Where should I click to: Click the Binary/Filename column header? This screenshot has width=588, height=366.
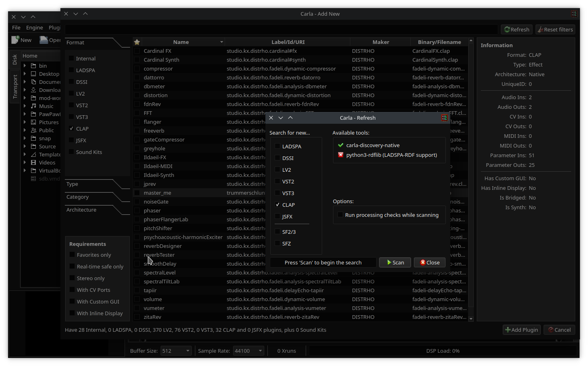pyautogui.click(x=439, y=42)
